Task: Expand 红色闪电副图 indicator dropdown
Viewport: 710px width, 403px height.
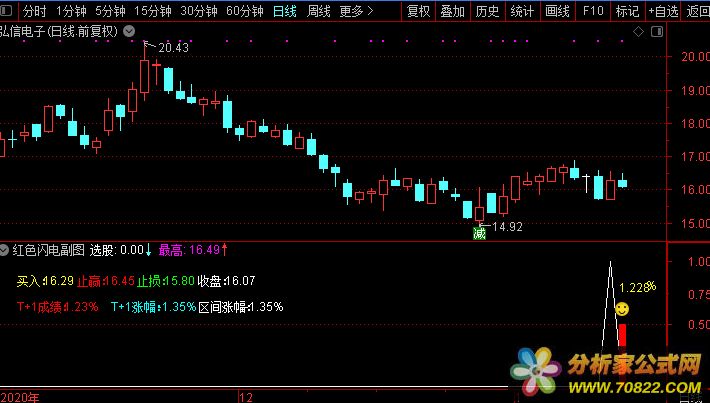Action: [x=4, y=250]
